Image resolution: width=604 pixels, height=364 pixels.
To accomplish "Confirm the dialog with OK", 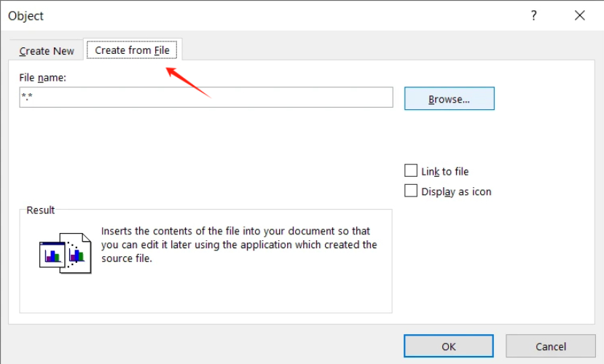I will (449, 347).
